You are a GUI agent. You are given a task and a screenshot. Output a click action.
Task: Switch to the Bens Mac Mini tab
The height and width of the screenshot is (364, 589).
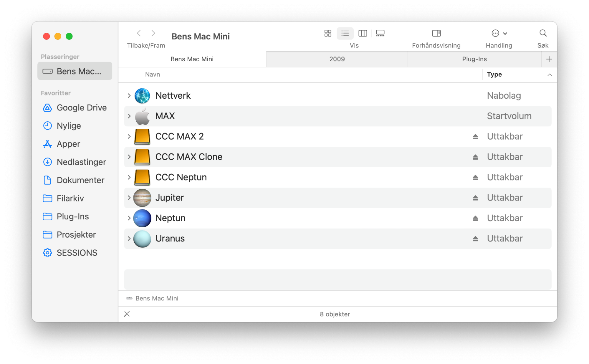[192, 59]
